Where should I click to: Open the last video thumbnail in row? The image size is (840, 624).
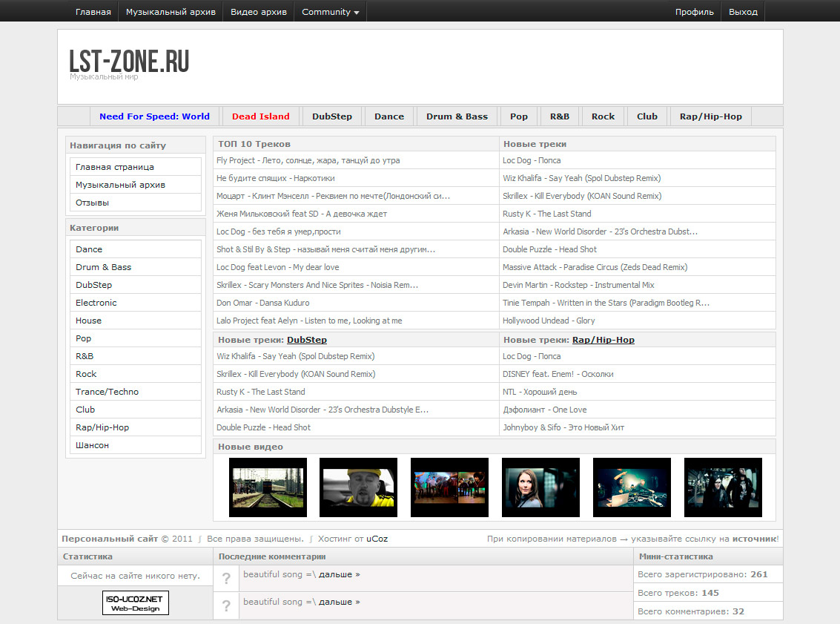point(723,487)
